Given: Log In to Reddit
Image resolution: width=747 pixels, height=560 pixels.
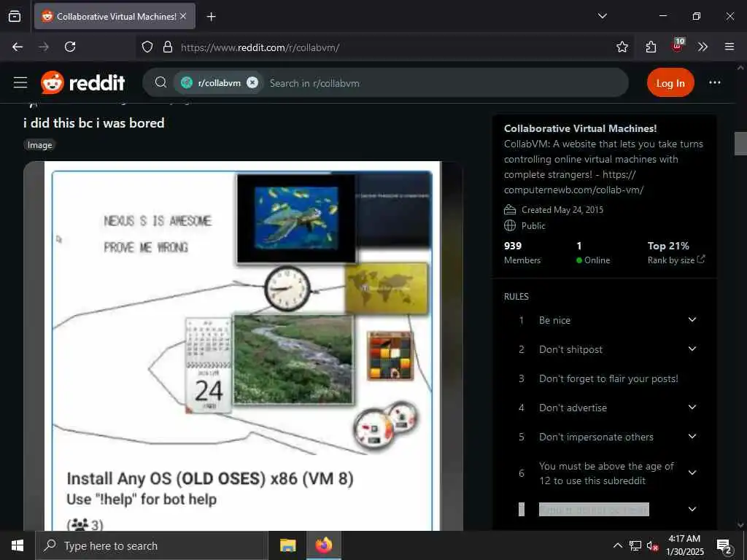Looking at the screenshot, I should point(670,83).
